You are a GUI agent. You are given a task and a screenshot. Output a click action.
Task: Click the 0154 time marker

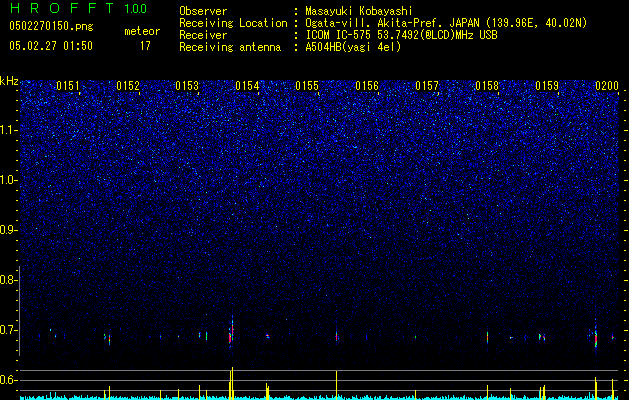(247, 86)
